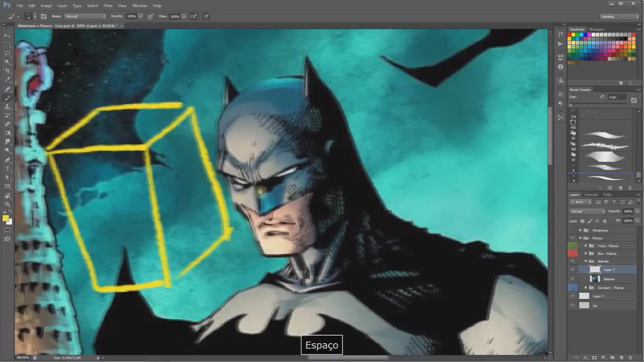Toggle the Brush panel icon in options bar
Viewport: 644px width, 362px height.
(x=44, y=17)
